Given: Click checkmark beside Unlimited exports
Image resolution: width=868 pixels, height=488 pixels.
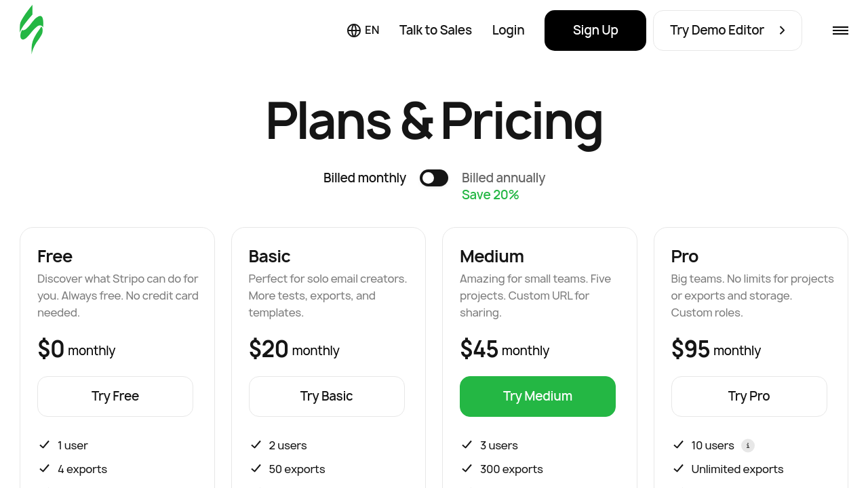Looking at the screenshot, I should tap(678, 468).
